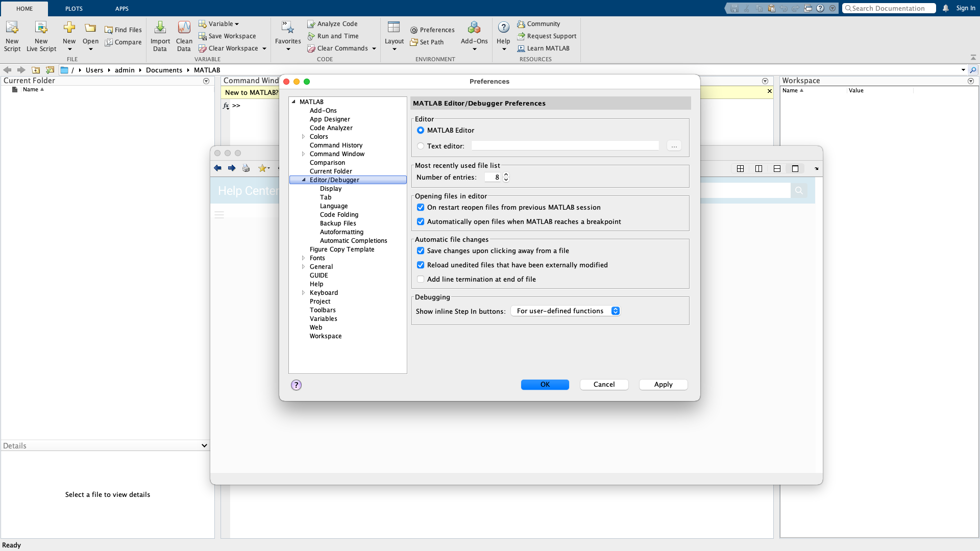Click Apply in Preferences dialog
The width and height of the screenshot is (980, 551).
click(x=663, y=385)
